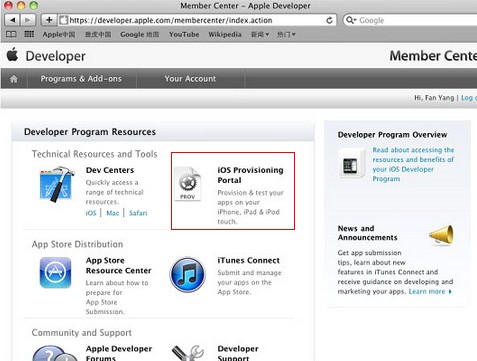This screenshot has width=477, height=361.
Task: Open the Safari dev center link
Action: (x=138, y=213)
